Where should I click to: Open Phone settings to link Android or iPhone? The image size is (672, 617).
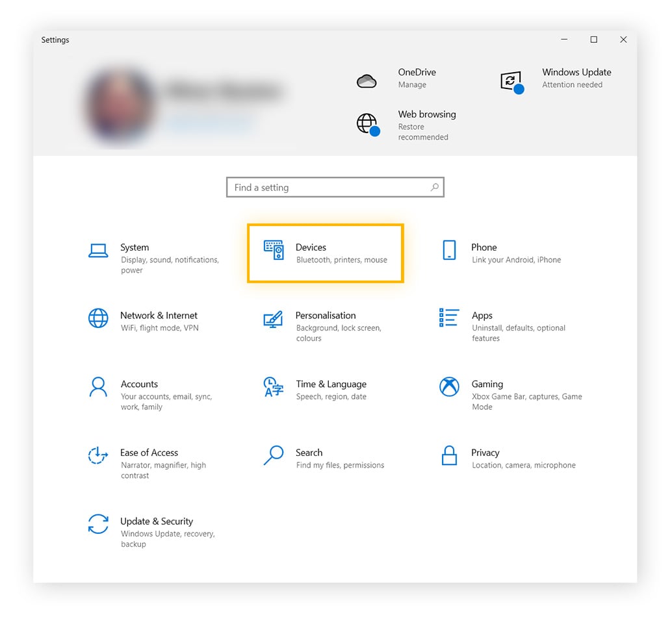(x=449, y=250)
